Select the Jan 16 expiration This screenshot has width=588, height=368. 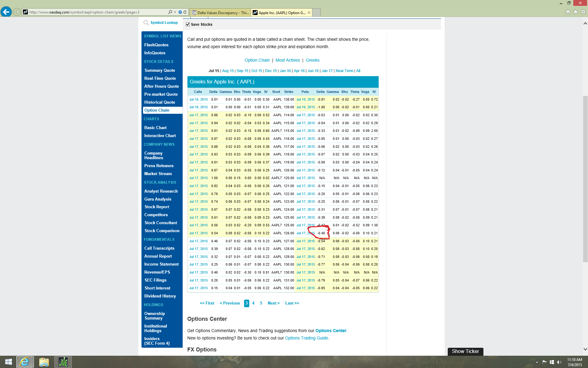pyautogui.click(x=285, y=71)
